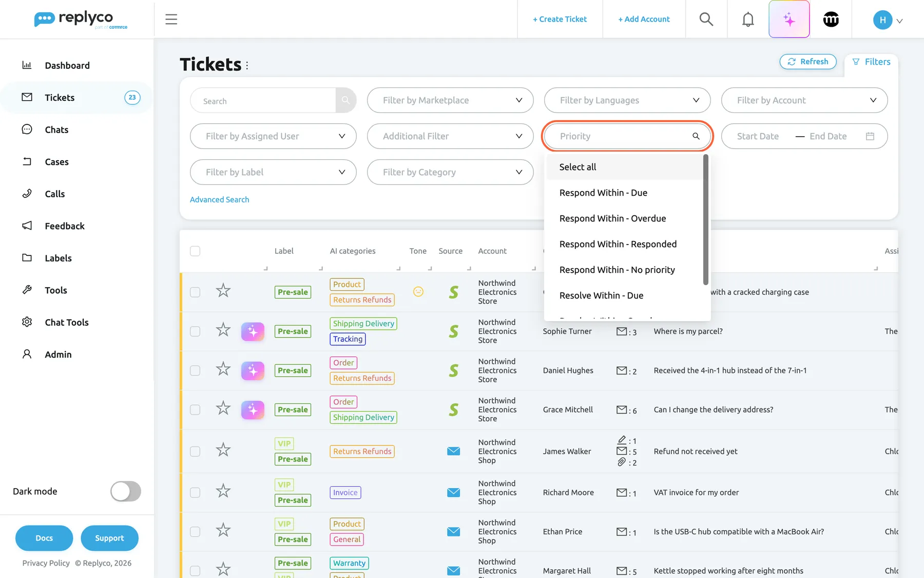Check the Sophie Turner ticket checkbox
924x578 pixels.
click(195, 331)
